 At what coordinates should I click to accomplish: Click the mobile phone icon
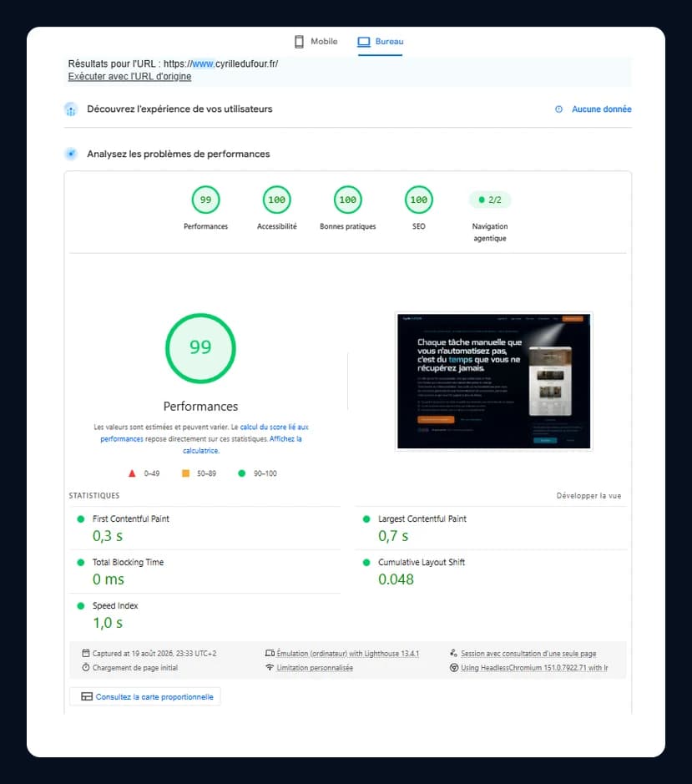click(299, 42)
